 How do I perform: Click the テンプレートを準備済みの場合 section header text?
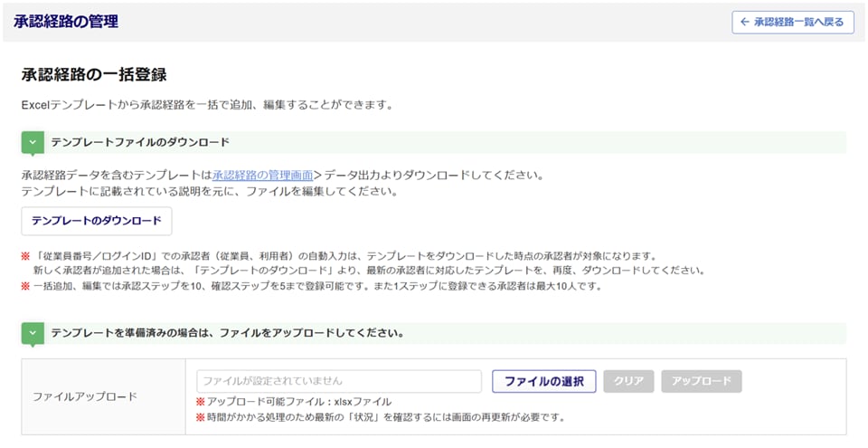pyautogui.click(x=227, y=333)
